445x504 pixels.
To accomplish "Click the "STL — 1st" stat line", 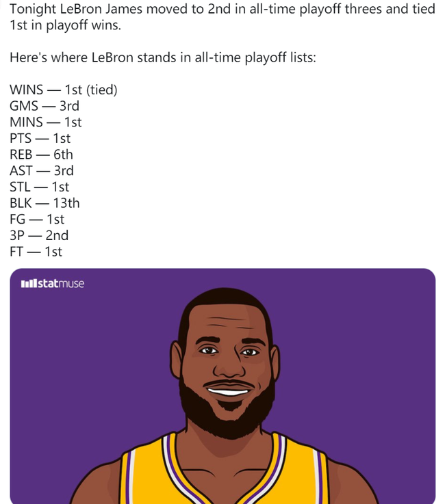I will pyautogui.click(x=39, y=187).
